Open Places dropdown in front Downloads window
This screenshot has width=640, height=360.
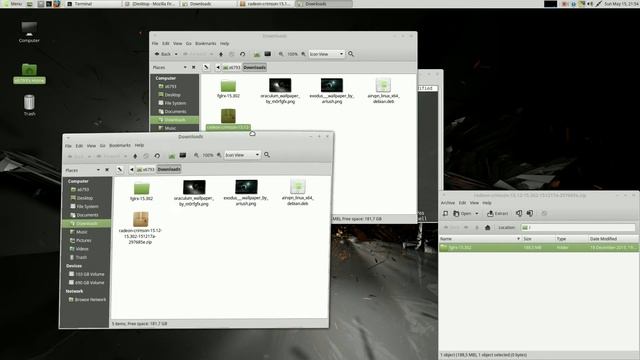pyautogui.click(x=98, y=170)
